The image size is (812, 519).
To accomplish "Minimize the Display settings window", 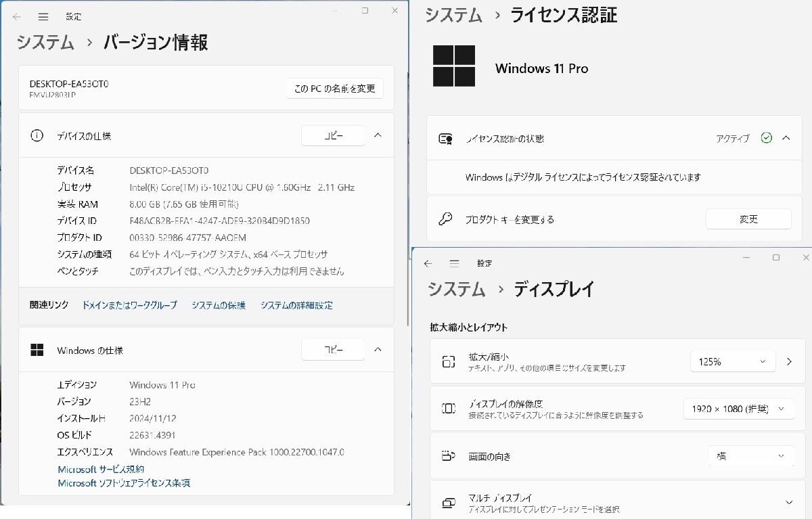I will (x=746, y=258).
